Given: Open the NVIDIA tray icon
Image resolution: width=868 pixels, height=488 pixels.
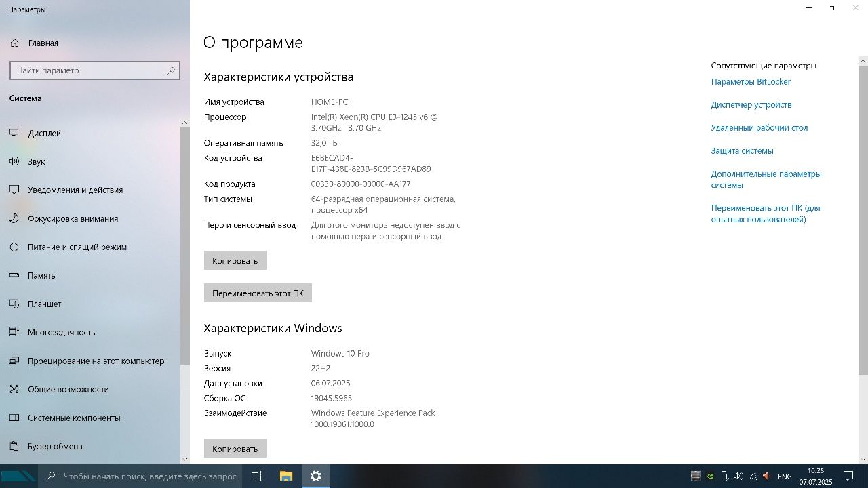Looking at the screenshot, I should pyautogui.click(x=710, y=476).
